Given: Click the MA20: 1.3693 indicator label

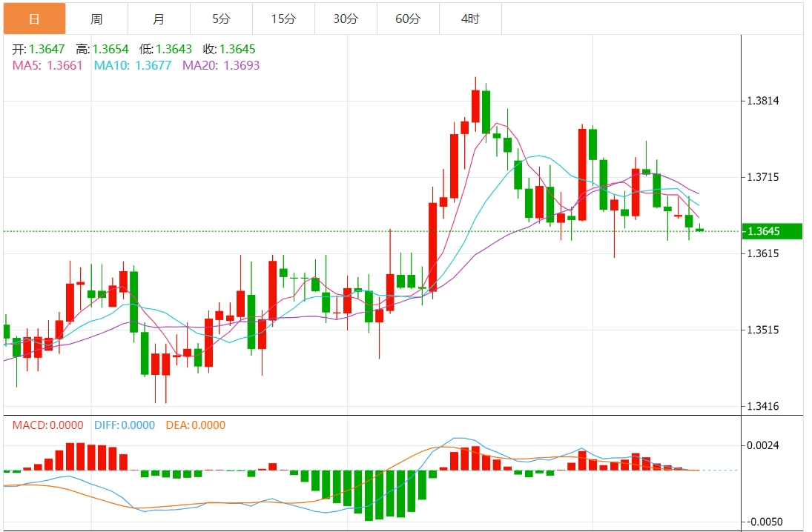Looking at the screenshot, I should tap(221, 65).
